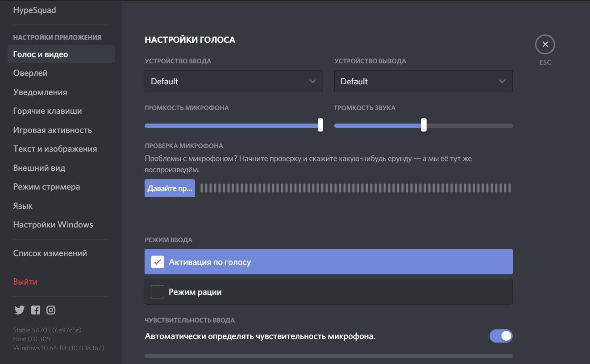This screenshot has height=364, width=590.
Task: Open the Instagram icon link
Action: pos(51,310)
